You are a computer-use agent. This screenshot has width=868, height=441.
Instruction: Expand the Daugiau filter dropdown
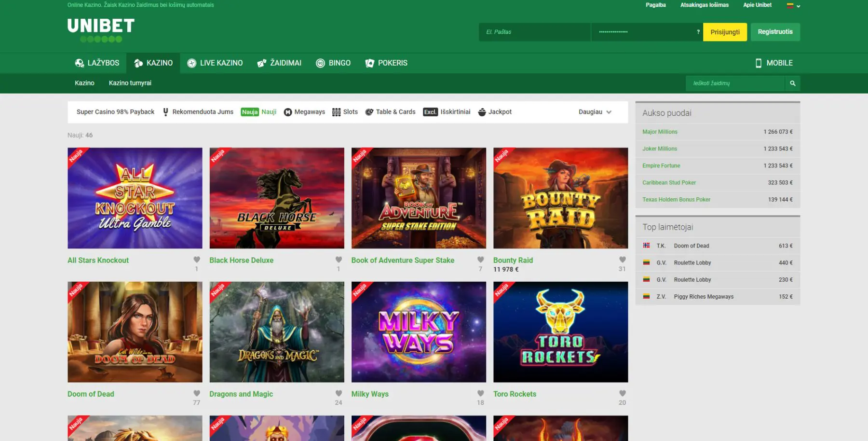[595, 111]
